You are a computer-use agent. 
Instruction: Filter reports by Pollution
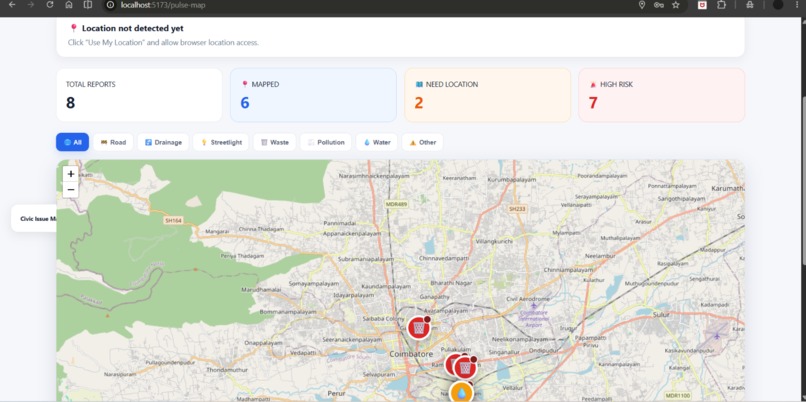coord(326,142)
